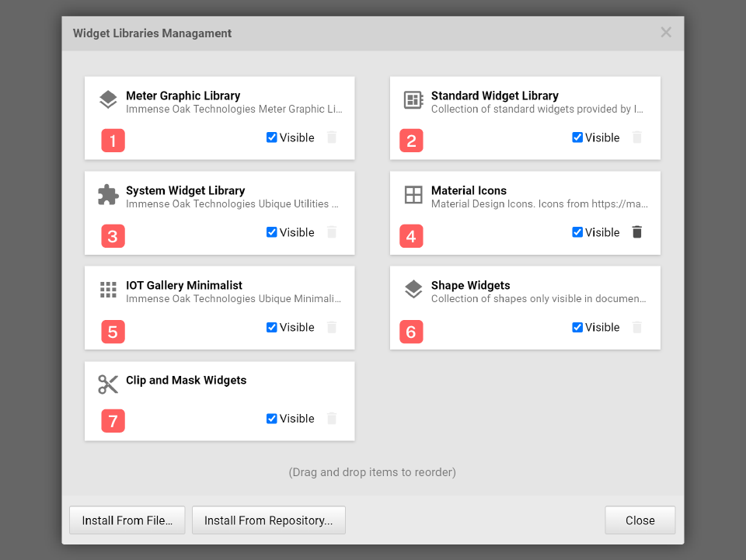Click Install From File button
Viewport: 746px width, 560px height.
(127, 520)
